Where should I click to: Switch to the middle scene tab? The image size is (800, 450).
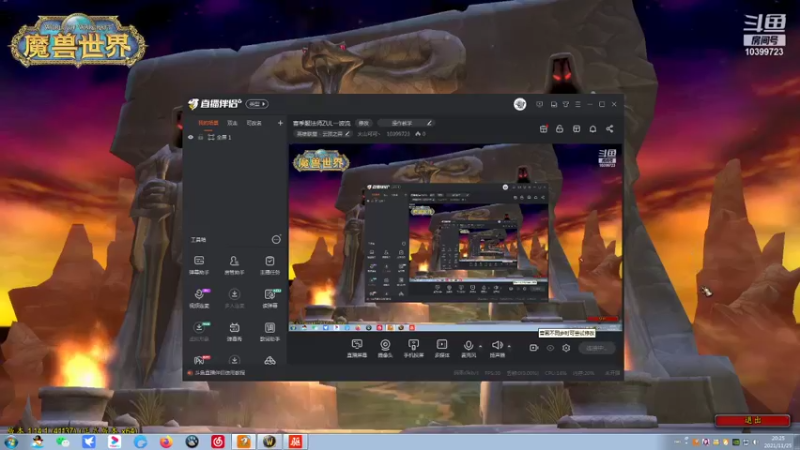(232, 123)
